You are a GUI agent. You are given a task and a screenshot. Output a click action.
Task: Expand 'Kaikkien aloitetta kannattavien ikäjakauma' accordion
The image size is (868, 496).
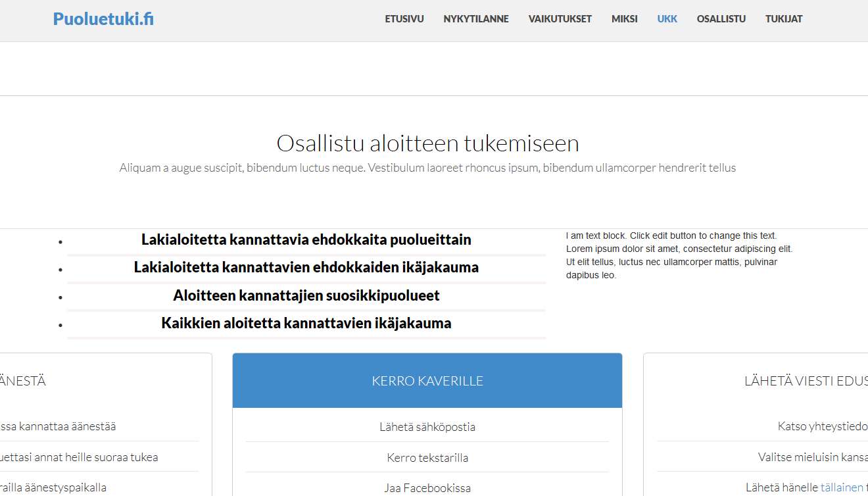click(306, 324)
